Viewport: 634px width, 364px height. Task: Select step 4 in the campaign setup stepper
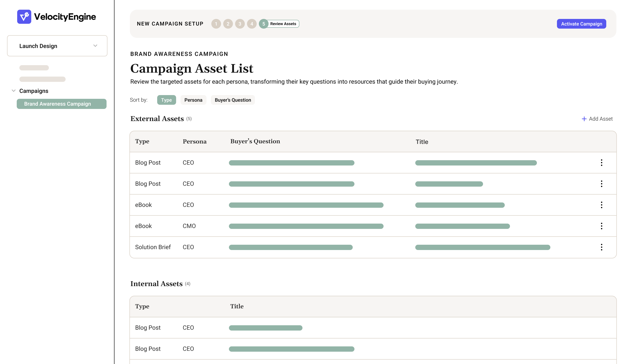click(x=252, y=24)
